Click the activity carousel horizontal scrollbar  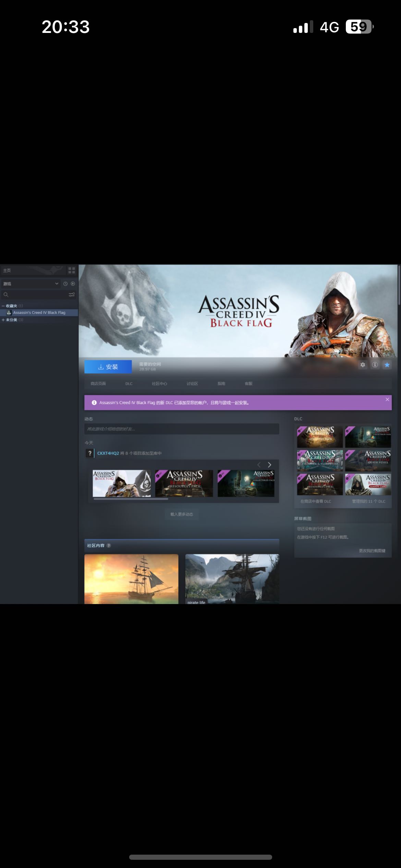coord(131,499)
